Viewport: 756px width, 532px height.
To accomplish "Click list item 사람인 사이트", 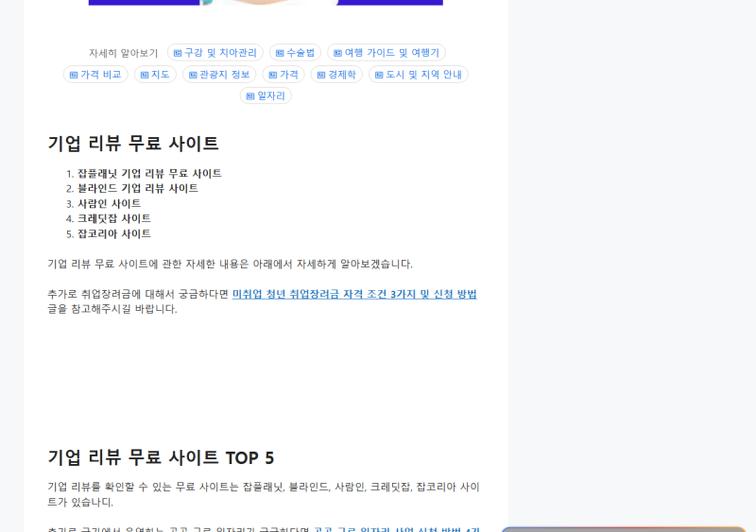I will pos(110,204).
